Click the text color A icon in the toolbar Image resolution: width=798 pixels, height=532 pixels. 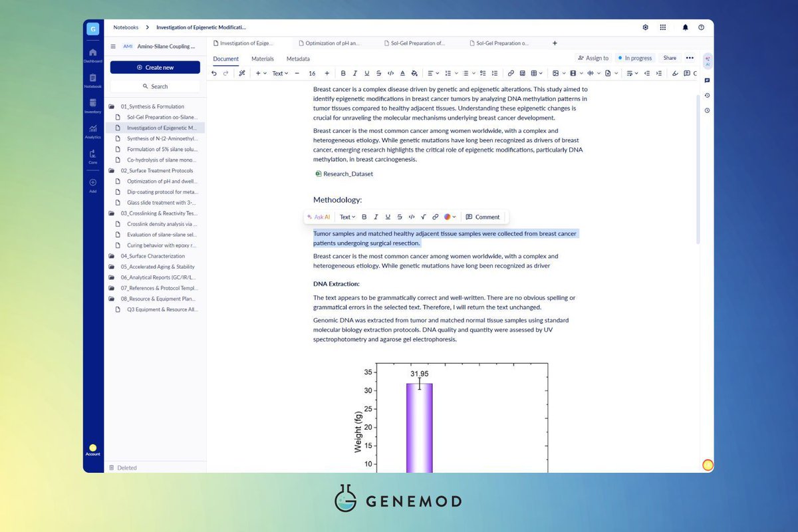[402, 73]
